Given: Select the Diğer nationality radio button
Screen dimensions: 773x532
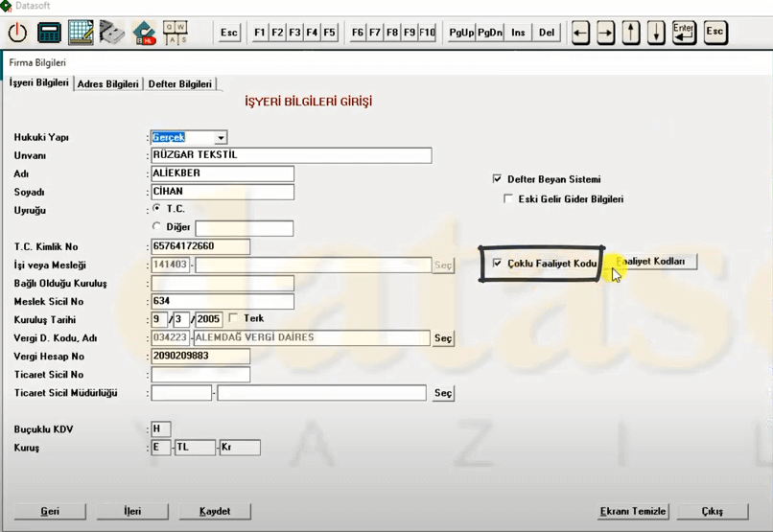Looking at the screenshot, I should pyautogui.click(x=157, y=227).
